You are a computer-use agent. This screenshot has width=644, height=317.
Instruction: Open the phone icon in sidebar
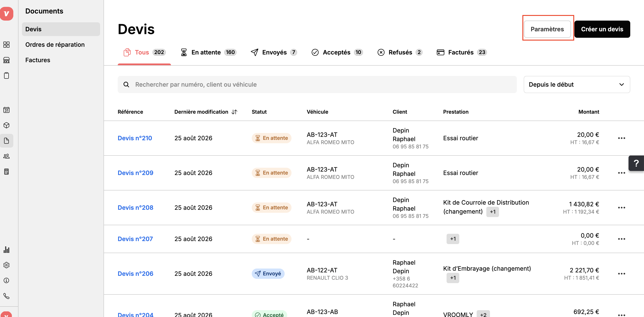tap(6, 296)
